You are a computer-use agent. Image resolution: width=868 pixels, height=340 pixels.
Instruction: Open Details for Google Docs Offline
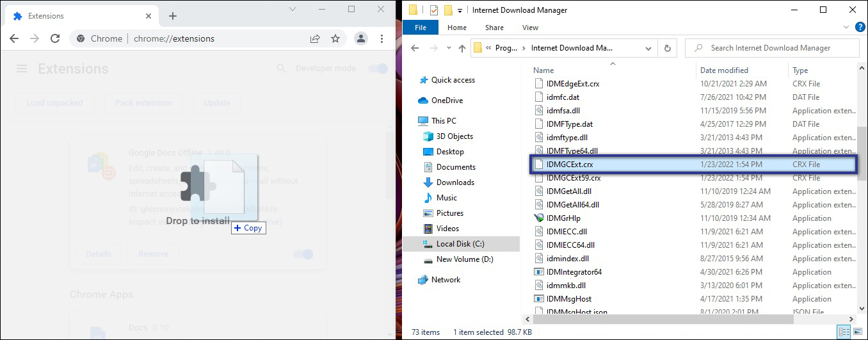click(99, 254)
